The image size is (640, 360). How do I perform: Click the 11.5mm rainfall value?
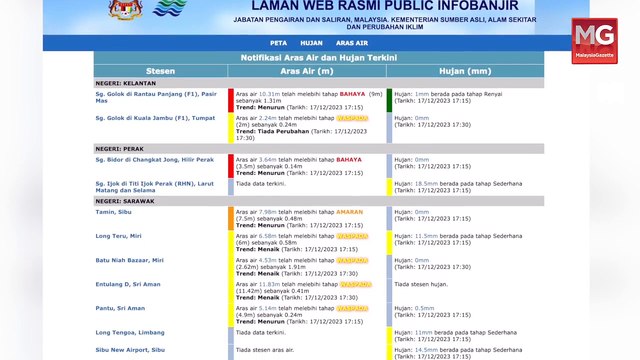(x=426, y=236)
